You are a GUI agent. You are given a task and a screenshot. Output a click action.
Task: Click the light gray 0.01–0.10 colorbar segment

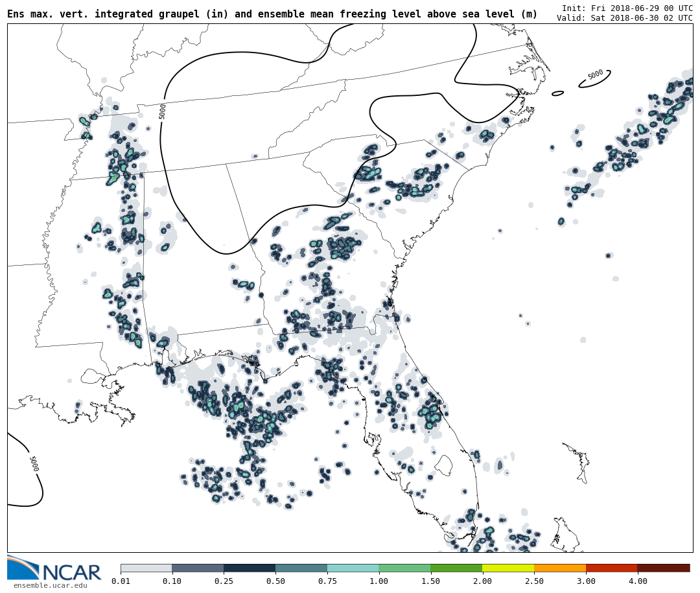pos(146,568)
